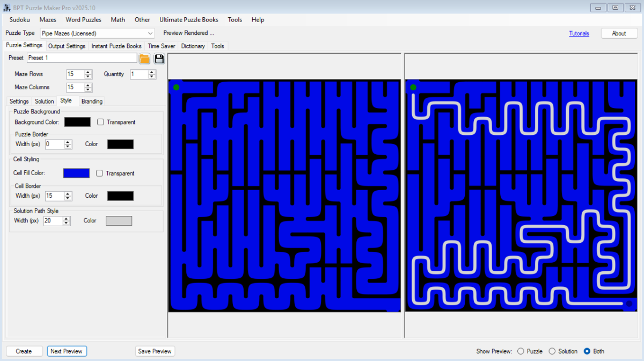Screen dimensions: 644x361
Task: Switch to the Solution settings tab
Action: point(44,101)
